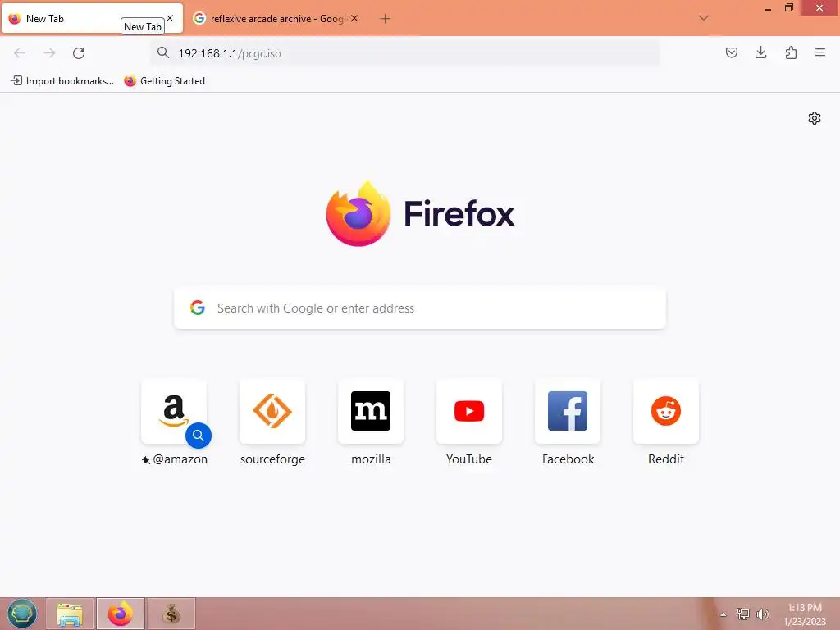This screenshot has height=630, width=840.
Task: Click the blue search badge on amazon tile
Action: pos(199,436)
